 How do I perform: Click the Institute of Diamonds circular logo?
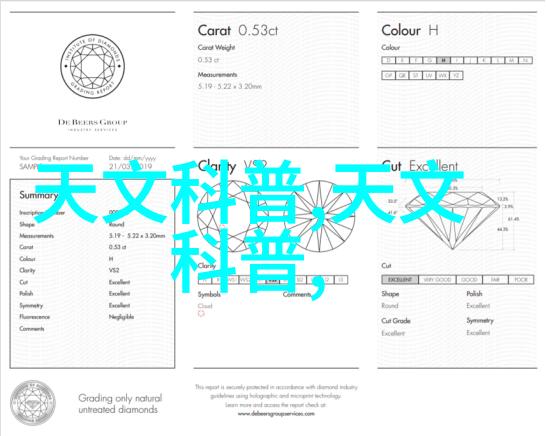point(92,66)
